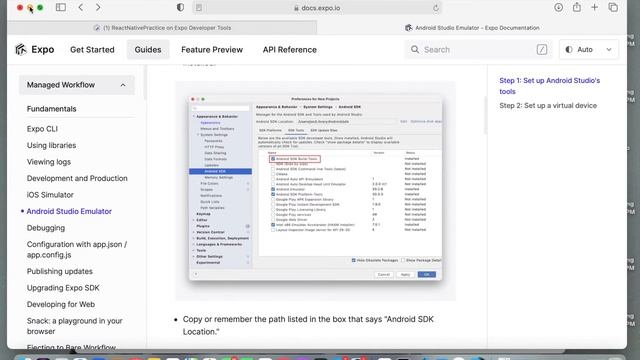Click the search magnifier icon
Viewport: 640px width, 360px height.
click(x=415, y=49)
